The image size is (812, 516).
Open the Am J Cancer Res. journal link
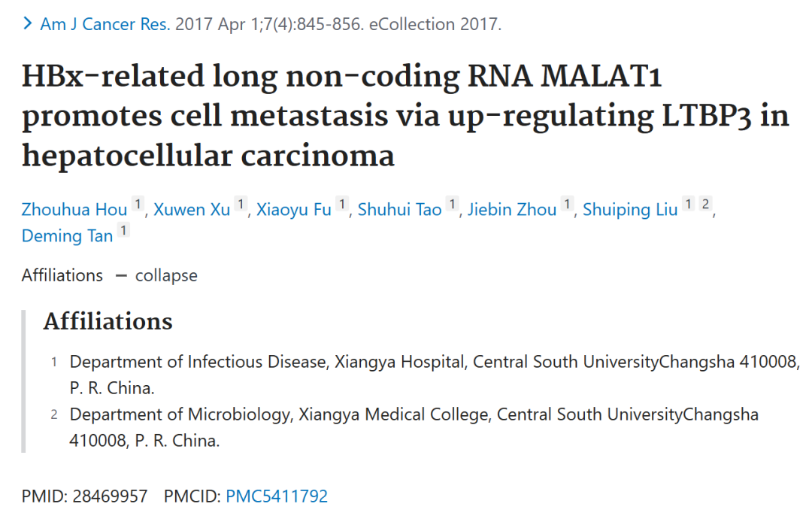105,24
